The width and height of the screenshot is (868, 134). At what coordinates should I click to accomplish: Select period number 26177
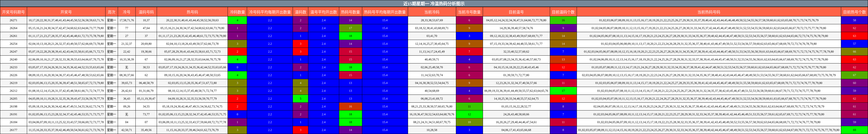(13, 130)
